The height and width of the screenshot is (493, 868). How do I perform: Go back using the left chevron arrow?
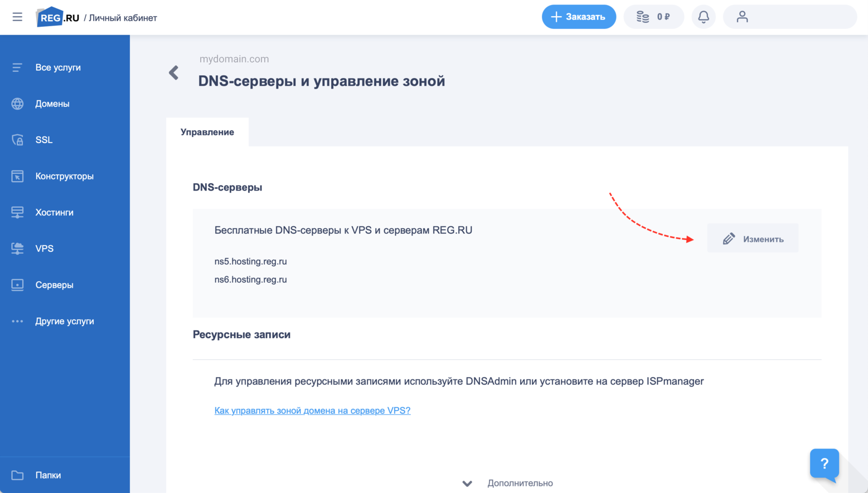tap(174, 73)
